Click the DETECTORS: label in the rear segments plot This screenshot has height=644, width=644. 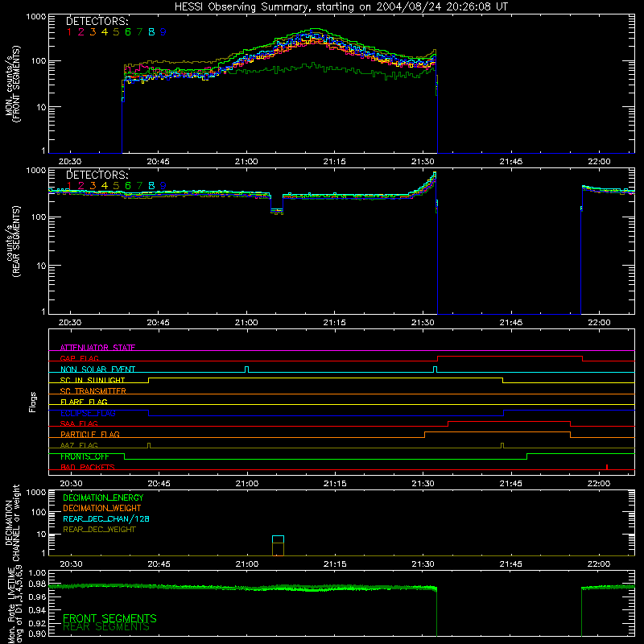tap(97, 175)
